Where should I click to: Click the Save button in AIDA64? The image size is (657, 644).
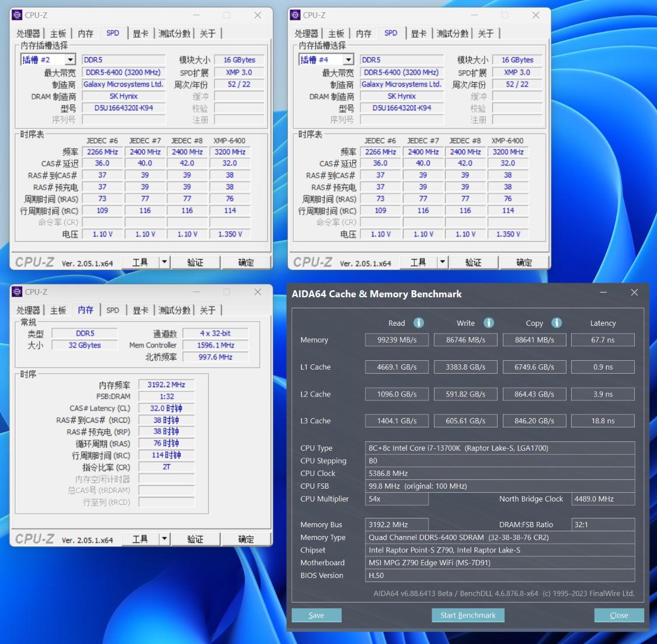[317, 615]
